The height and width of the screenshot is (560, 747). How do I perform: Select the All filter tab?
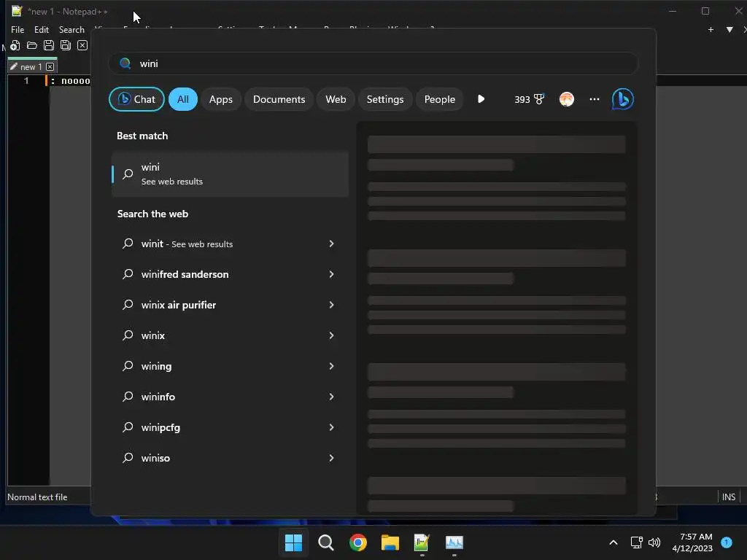[183, 99]
